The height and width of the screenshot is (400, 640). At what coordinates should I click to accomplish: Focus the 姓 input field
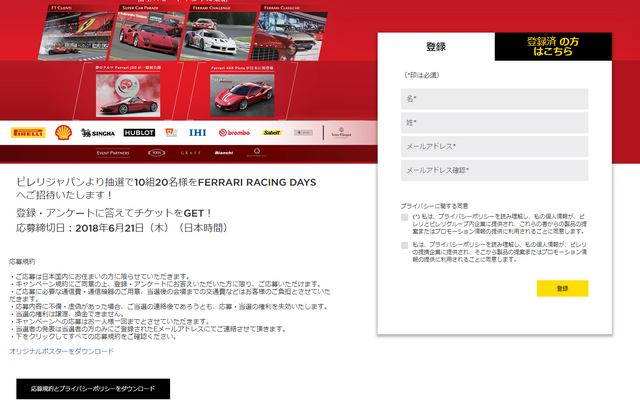coord(494,122)
